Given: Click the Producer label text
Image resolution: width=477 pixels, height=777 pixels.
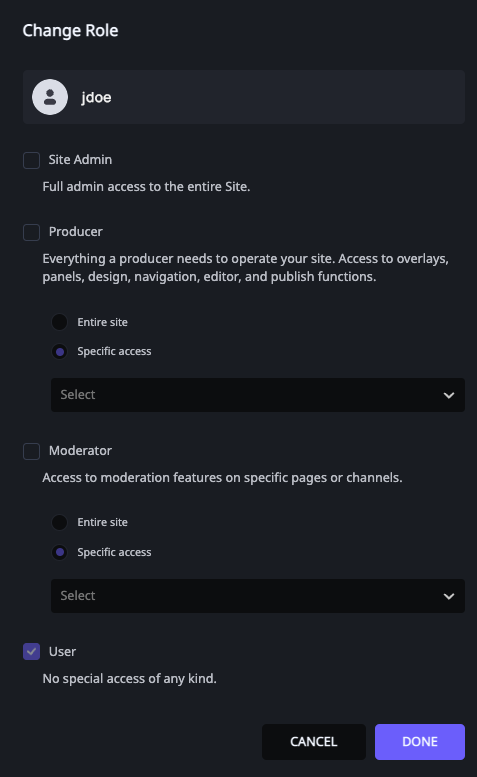Looking at the screenshot, I should [x=76, y=231].
